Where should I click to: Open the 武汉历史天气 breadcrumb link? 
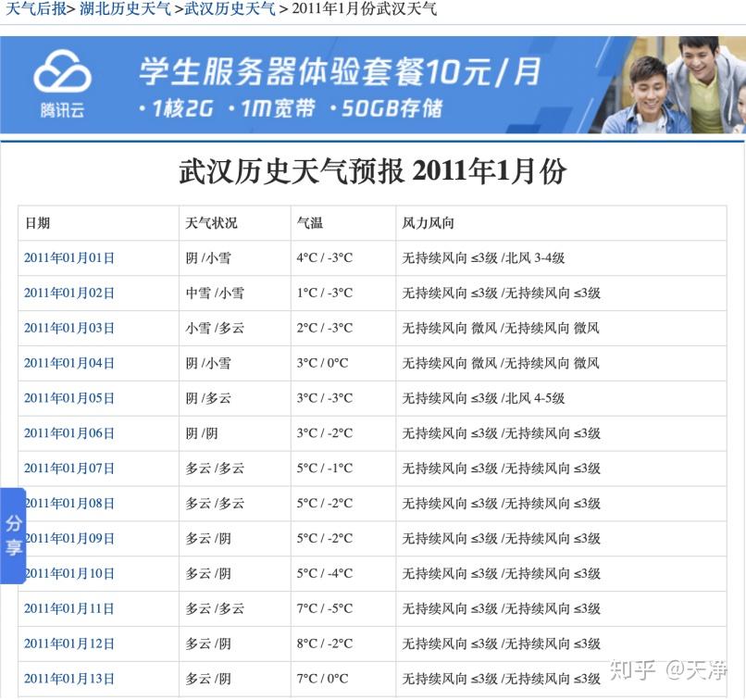click(x=230, y=8)
